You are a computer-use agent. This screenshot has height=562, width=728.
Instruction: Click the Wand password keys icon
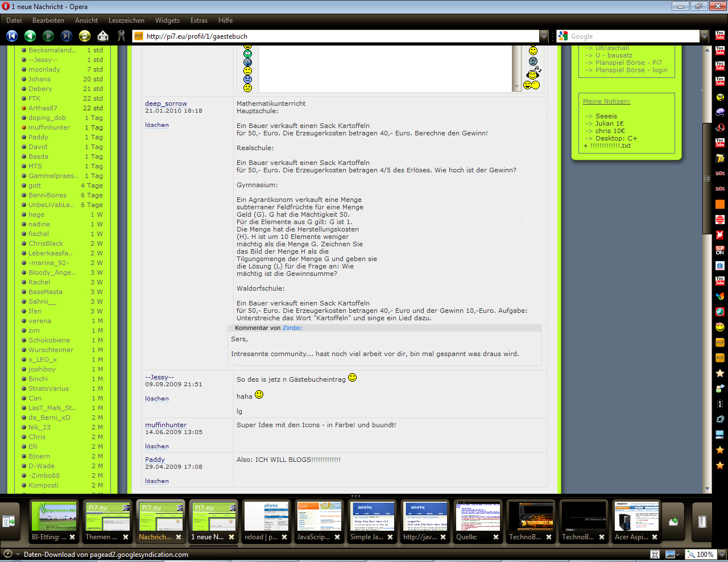(x=121, y=36)
